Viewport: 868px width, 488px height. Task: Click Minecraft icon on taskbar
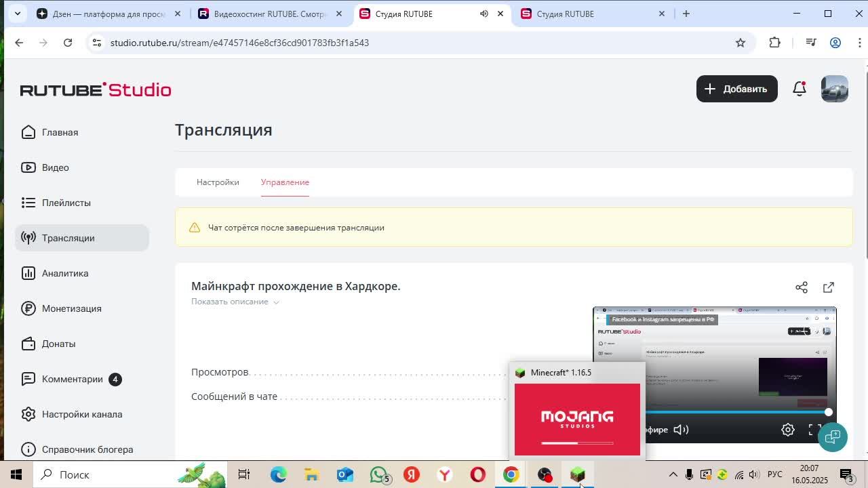[x=578, y=474]
